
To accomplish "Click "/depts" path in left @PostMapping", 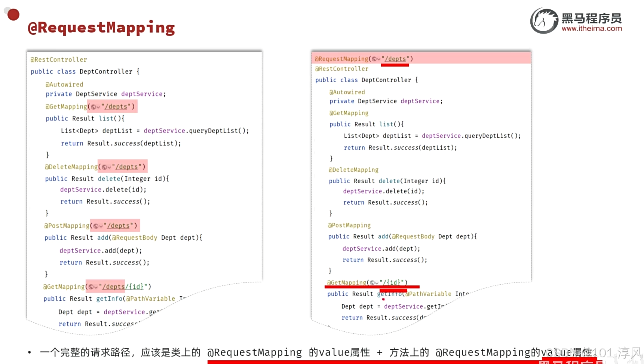I will tap(119, 226).
